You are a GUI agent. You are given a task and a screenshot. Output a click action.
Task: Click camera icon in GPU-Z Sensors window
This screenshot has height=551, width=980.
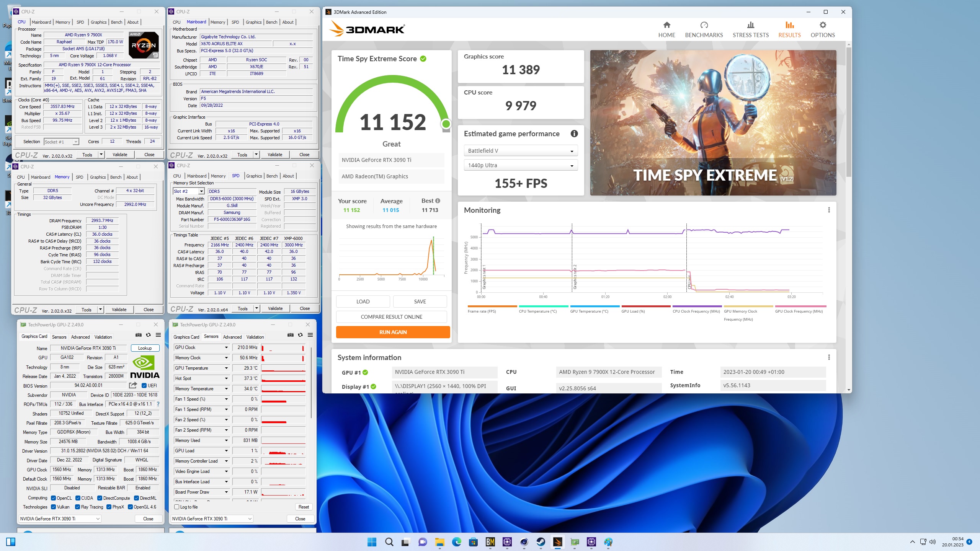pyautogui.click(x=291, y=335)
